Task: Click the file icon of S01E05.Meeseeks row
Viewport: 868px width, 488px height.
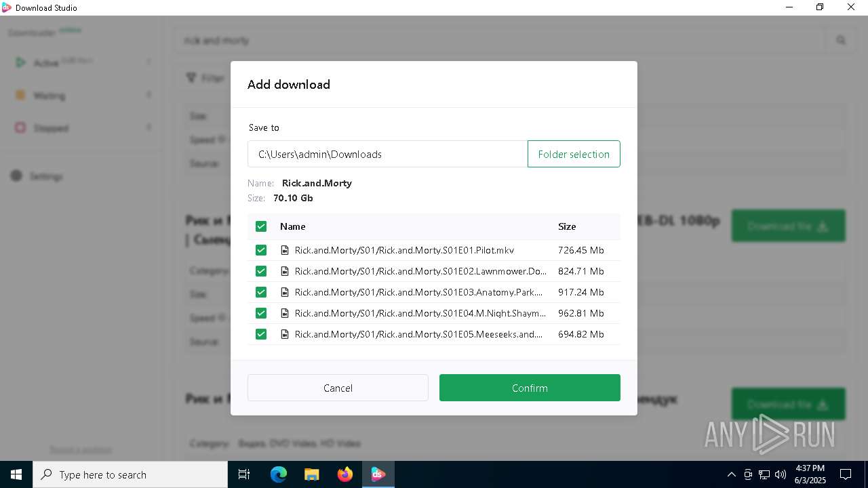Action: pyautogui.click(x=285, y=334)
